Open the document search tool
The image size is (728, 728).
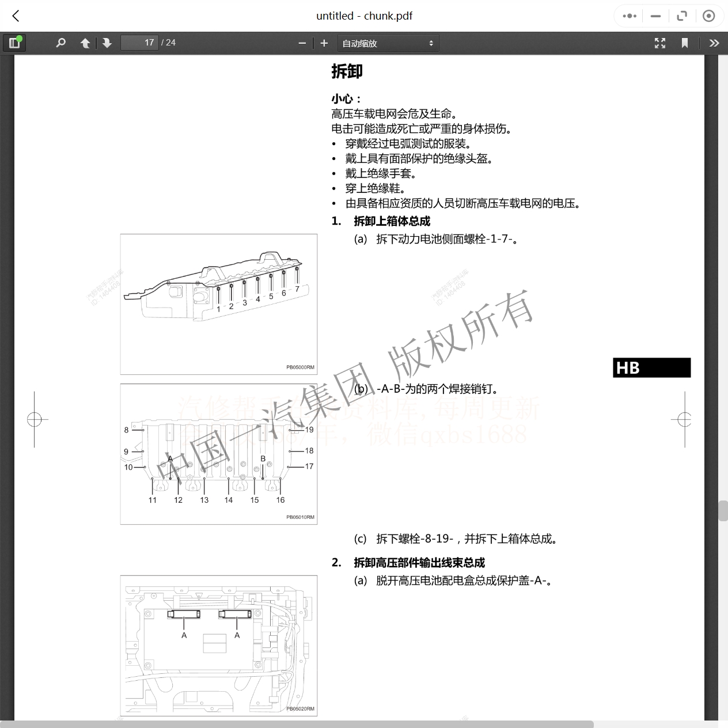60,43
